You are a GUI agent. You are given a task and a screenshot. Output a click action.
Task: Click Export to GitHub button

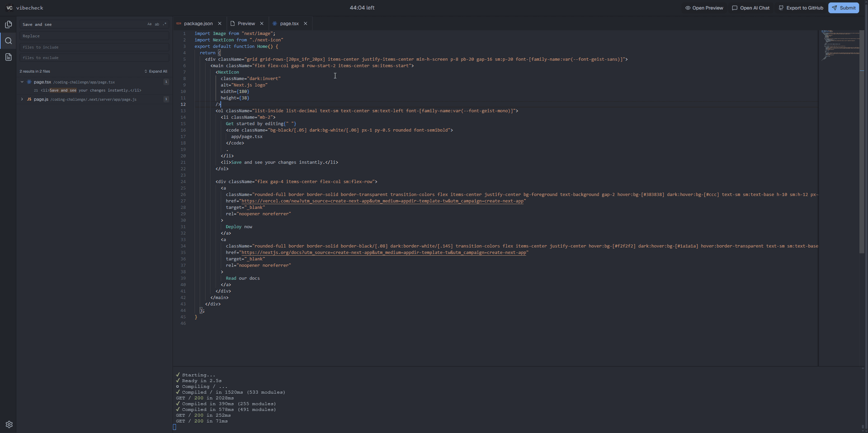801,8
